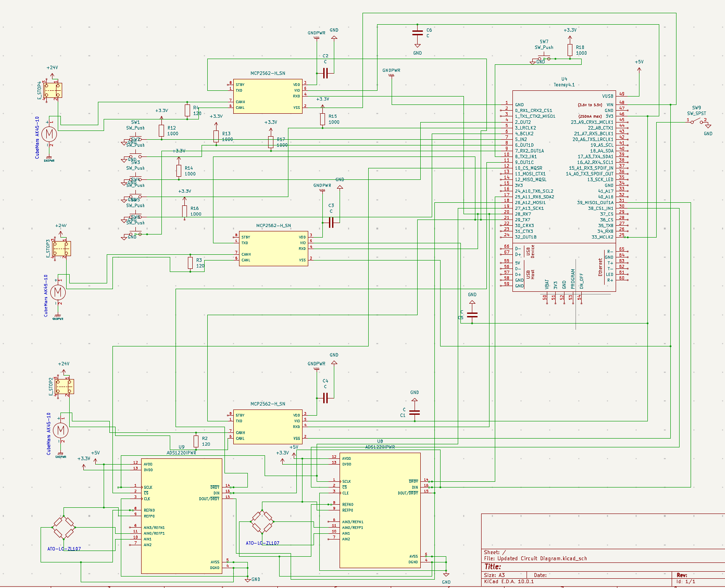Click the 'Size: A3' title block field
725x588 pixels.
click(x=494, y=575)
